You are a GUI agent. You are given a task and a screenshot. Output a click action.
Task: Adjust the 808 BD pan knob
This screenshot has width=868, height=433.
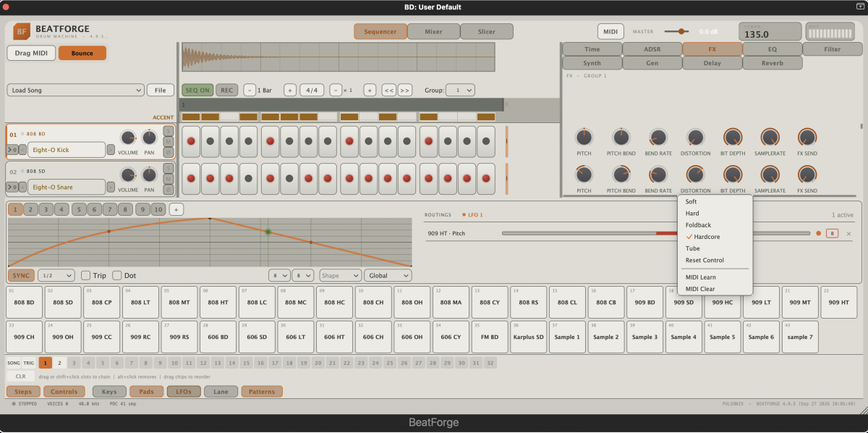click(x=149, y=138)
